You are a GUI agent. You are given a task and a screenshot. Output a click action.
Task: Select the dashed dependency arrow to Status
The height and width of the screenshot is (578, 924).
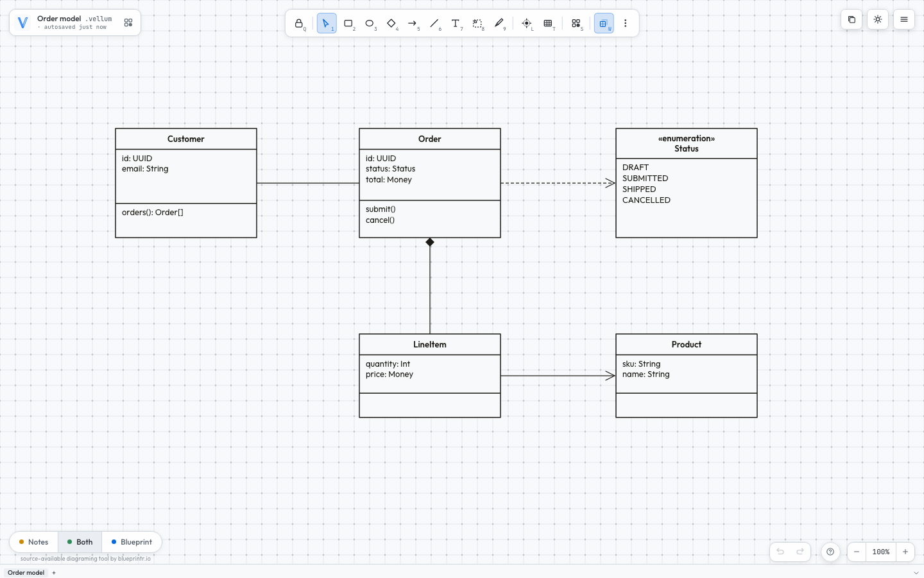pos(558,183)
